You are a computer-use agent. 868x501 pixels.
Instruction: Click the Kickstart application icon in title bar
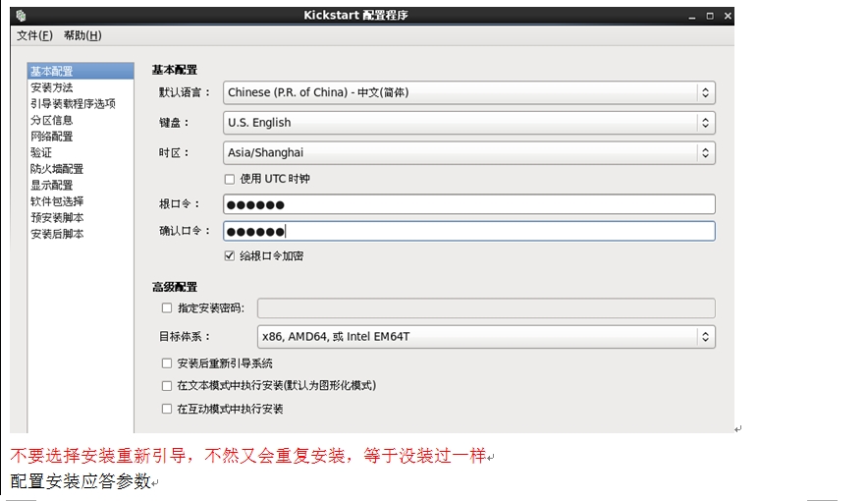[x=21, y=16]
